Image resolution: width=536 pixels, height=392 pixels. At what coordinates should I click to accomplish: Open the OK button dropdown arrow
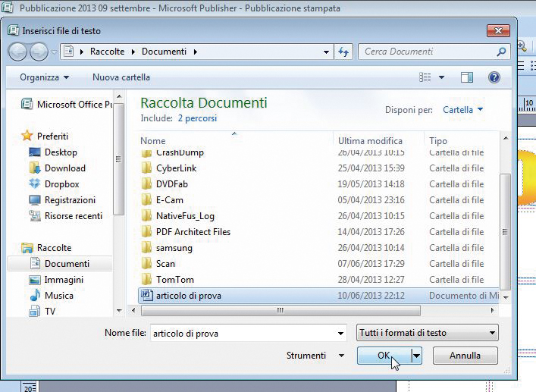(416, 356)
